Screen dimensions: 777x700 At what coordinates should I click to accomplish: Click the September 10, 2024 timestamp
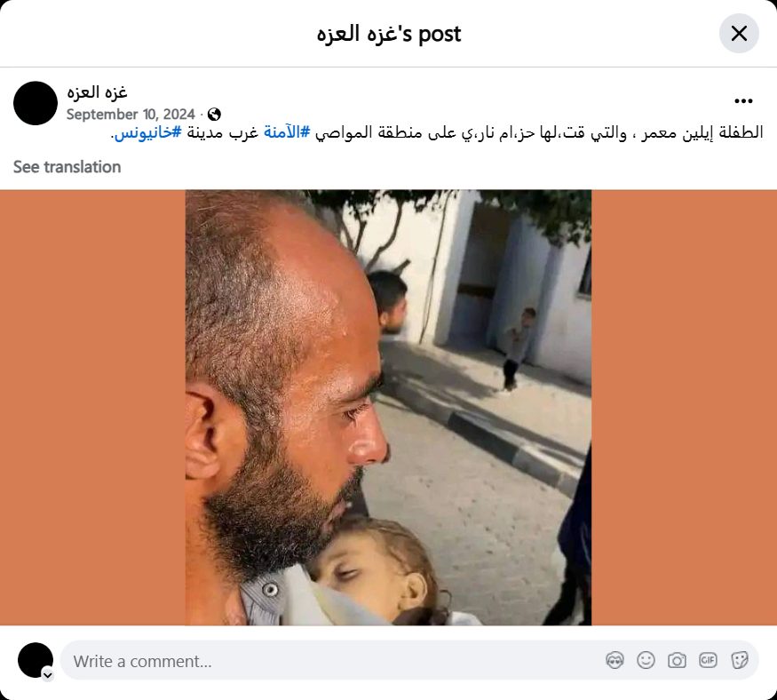point(131,115)
